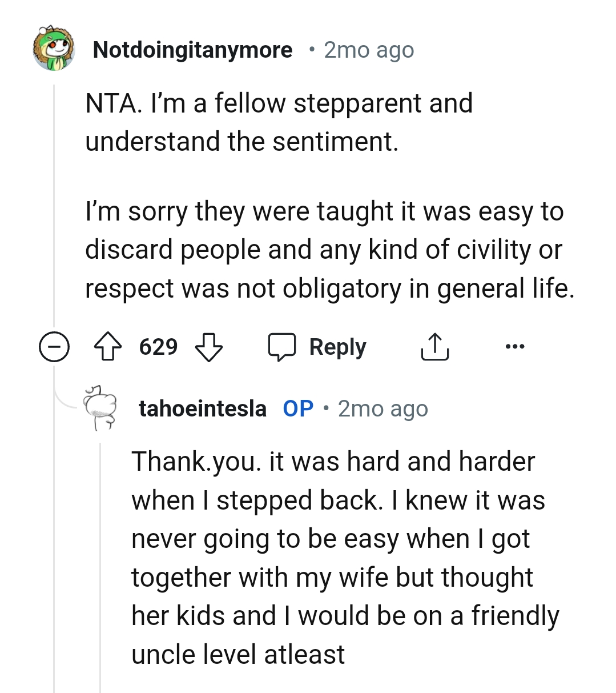Open Notdoingitanymore's avatar
Image resolution: width=616 pixels, height=693 pixels.
pos(54,50)
